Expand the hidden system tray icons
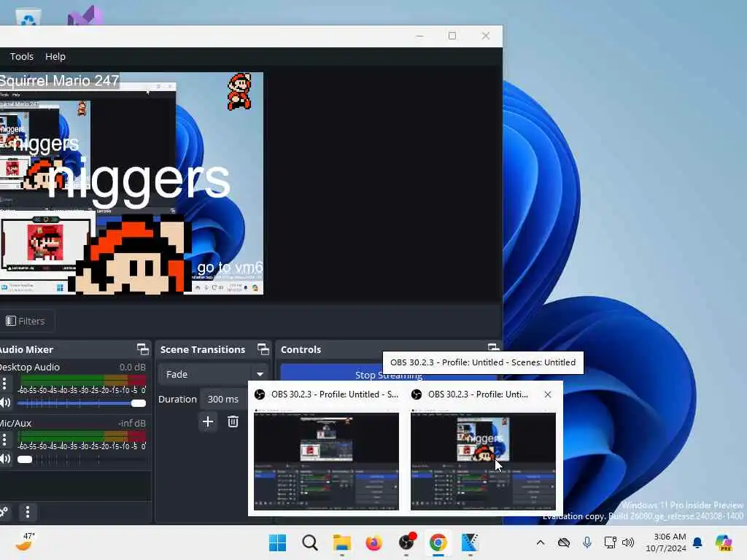The height and width of the screenshot is (560, 747). pos(541,542)
